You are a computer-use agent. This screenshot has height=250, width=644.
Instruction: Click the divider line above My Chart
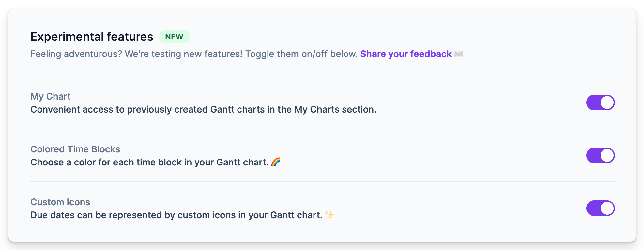(322, 76)
